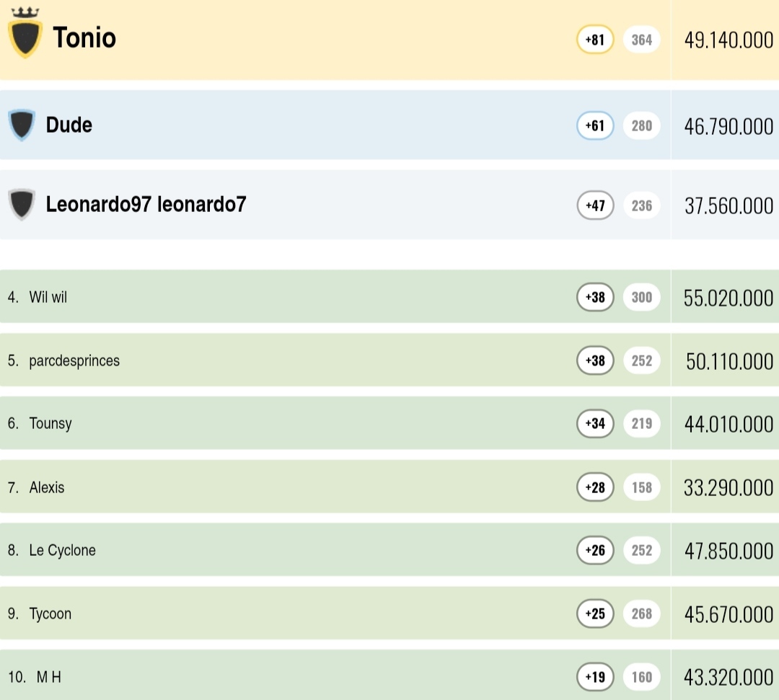The image size is (779, 700).
Task: Click Tonio's 364 total badge
Action: [x=641, y=40]
